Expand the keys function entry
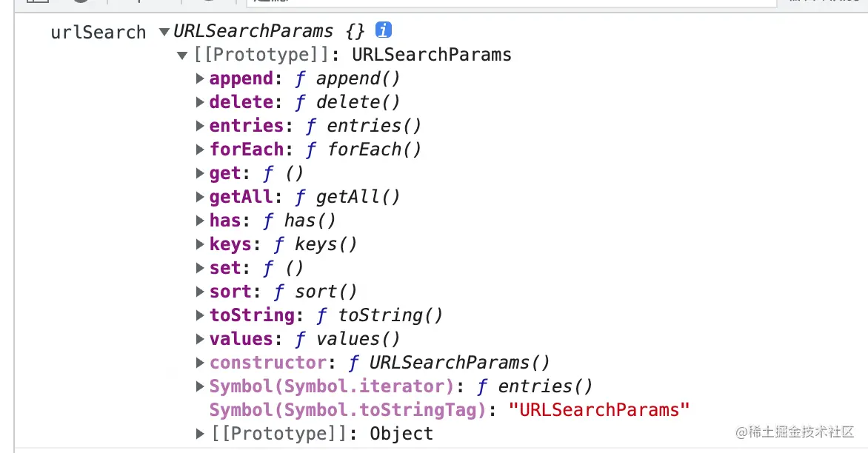868x453 pixels. [x=201, y=244]
